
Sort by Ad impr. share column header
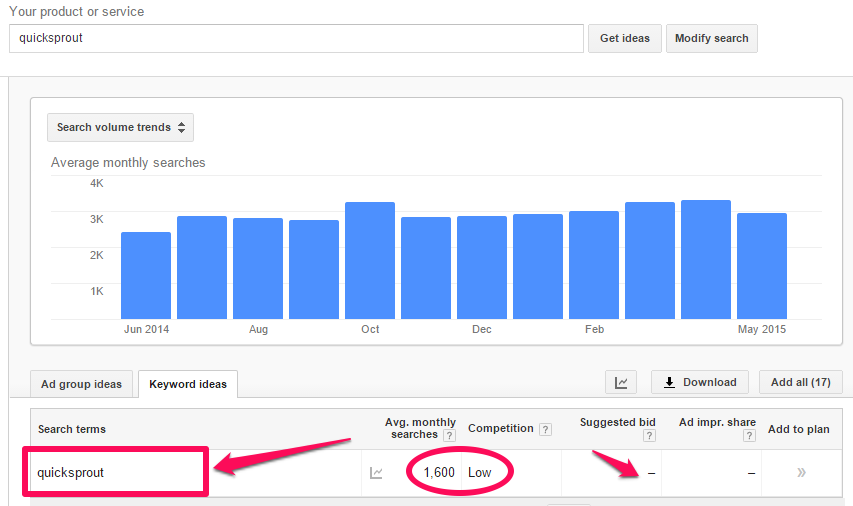pos(717,422)
